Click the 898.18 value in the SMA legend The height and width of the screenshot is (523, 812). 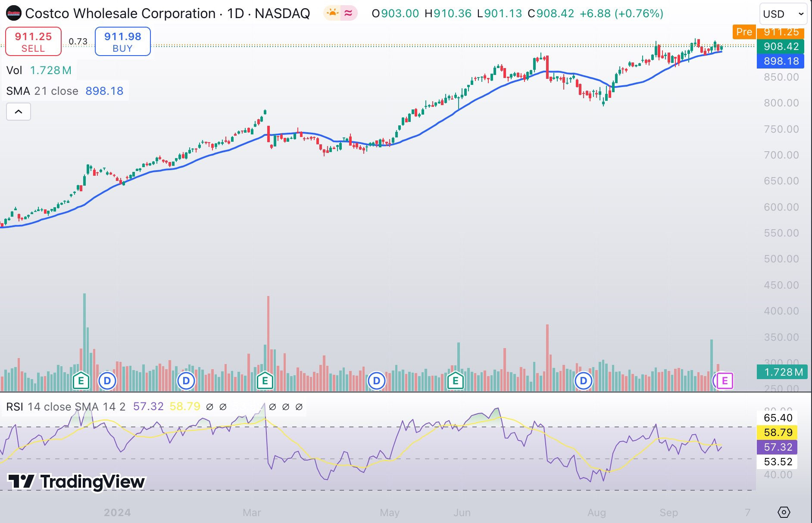tap(104, 91)
